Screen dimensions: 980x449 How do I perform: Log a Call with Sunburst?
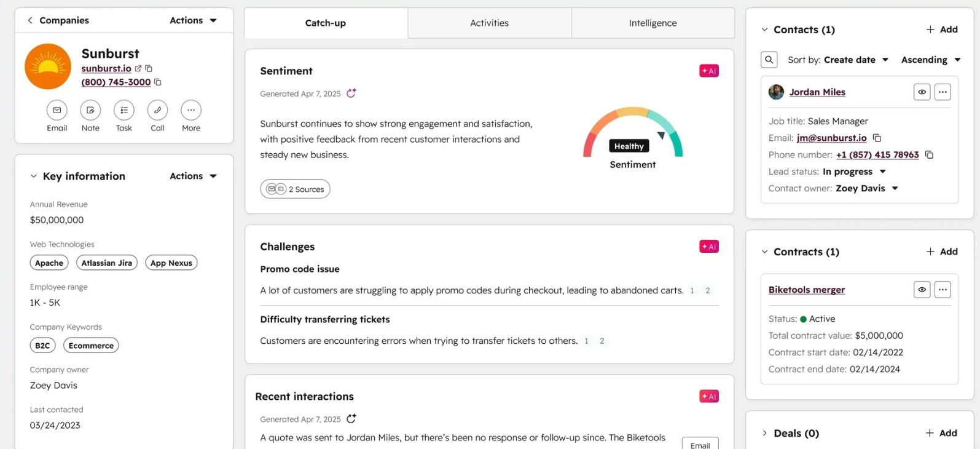click(x=157, y=110)
